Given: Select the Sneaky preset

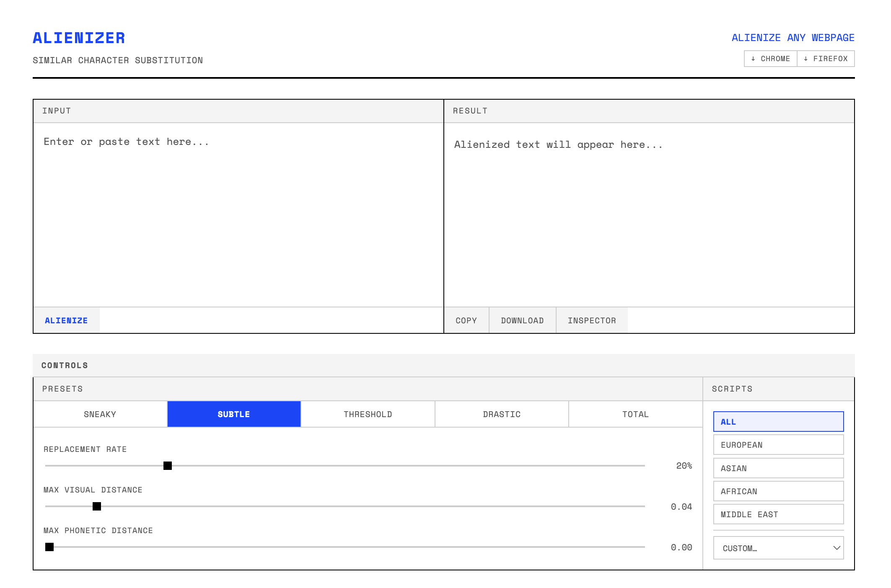Looking at the screenshot, I should 100,414.
